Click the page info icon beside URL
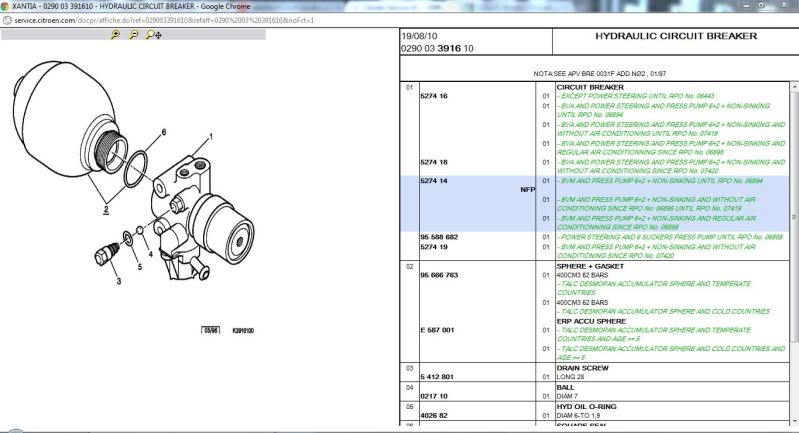Screen dimensions: 799x433 (7, 20)
